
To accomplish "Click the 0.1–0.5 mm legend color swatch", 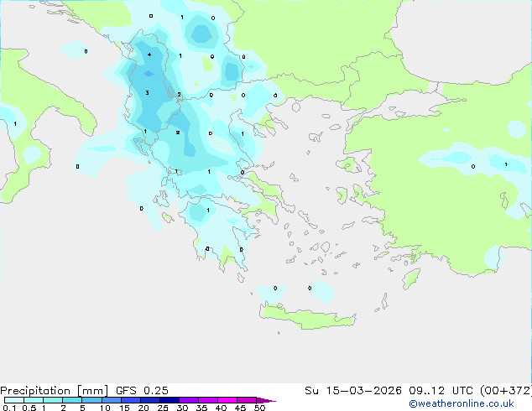I will [x=14, y=400].
